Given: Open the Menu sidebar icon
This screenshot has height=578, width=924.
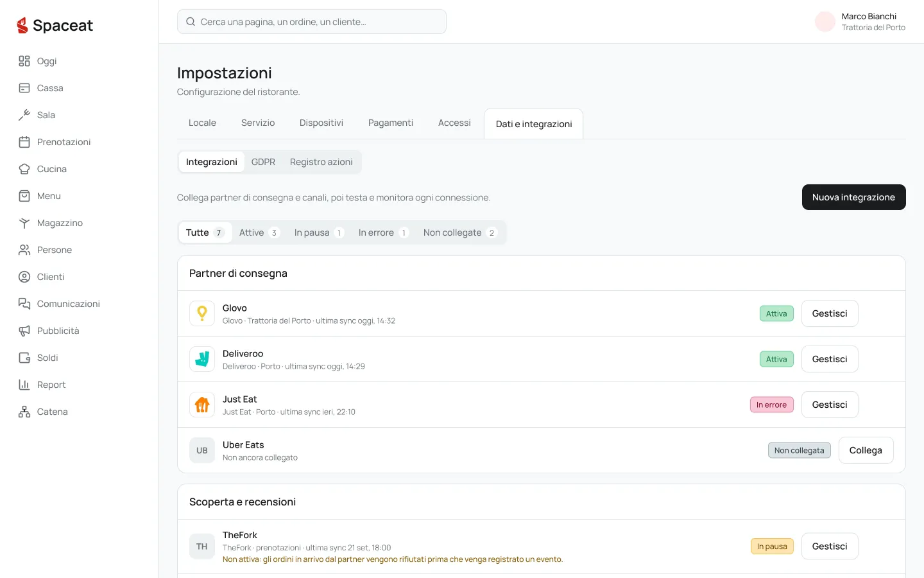Looking at the screenshot, I should click(24, 196).
